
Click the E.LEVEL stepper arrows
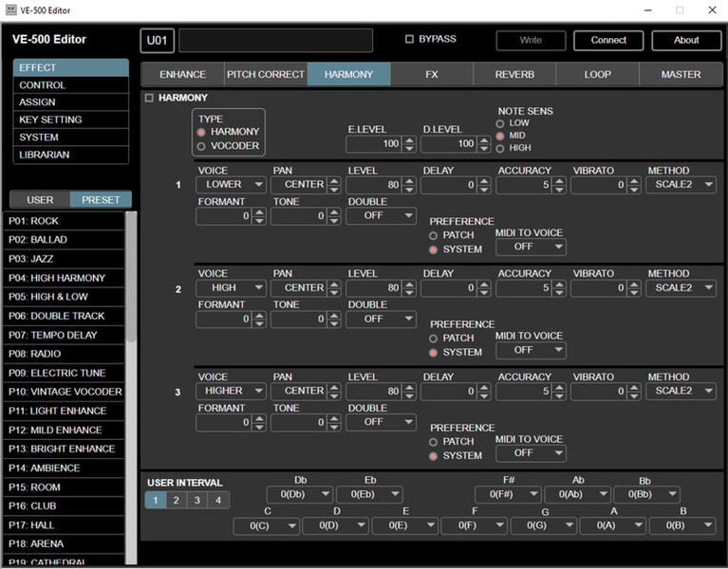pyautogui.click(x=409, y=144)
